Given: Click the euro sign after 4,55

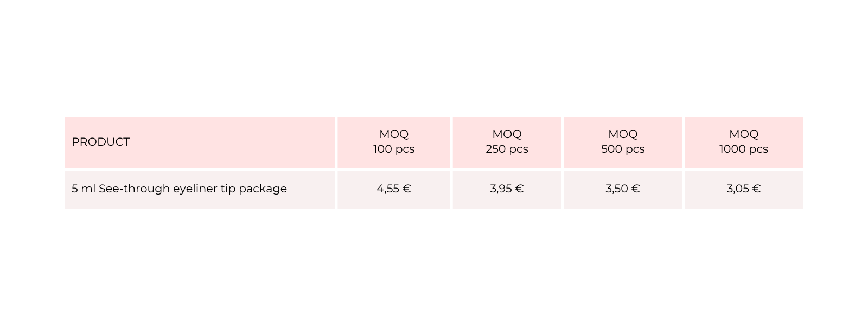Looking at the screenshot, I should pyautogui.click(x=406, y=189).
